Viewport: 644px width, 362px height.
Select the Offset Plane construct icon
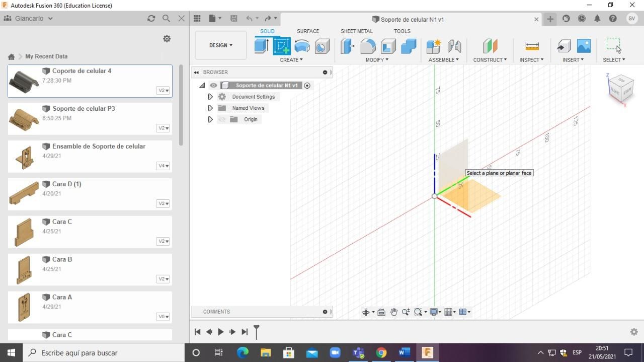click(490, 46)
